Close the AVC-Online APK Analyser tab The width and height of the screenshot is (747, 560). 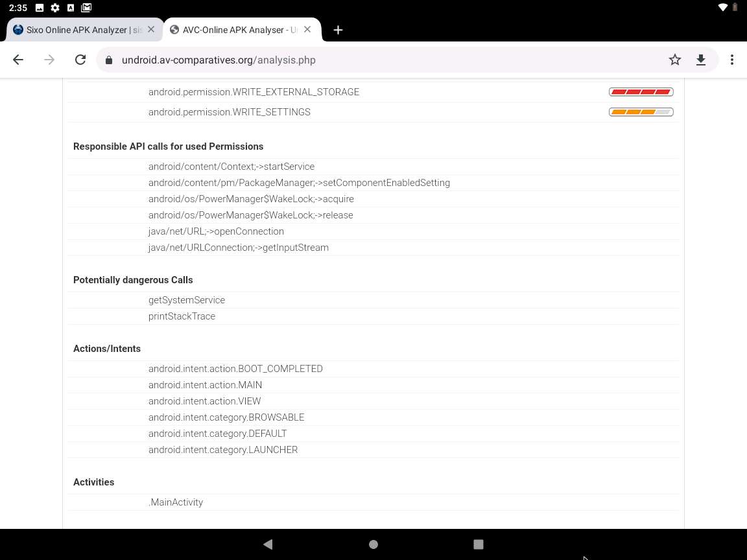click(x=307, y=29)
